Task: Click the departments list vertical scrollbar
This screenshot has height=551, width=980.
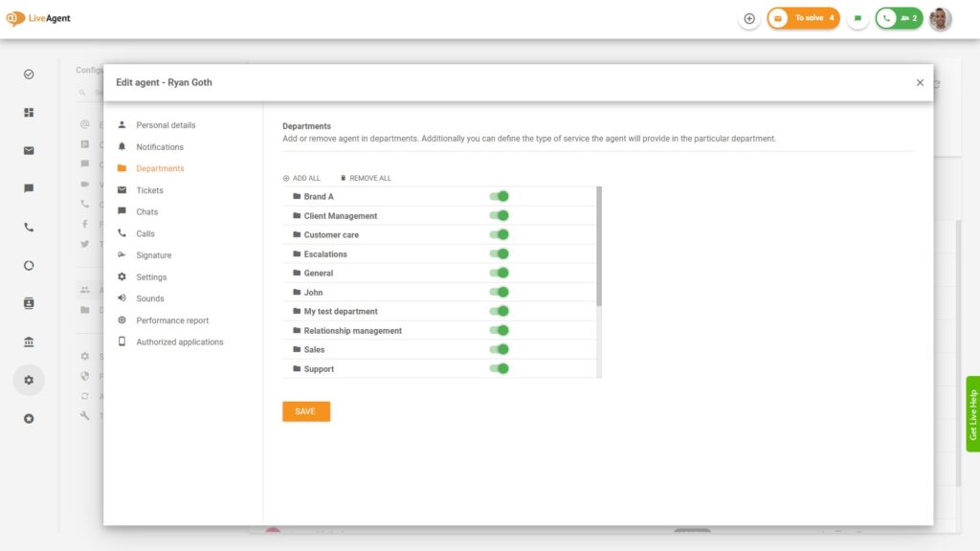Action: coord(599,247)
